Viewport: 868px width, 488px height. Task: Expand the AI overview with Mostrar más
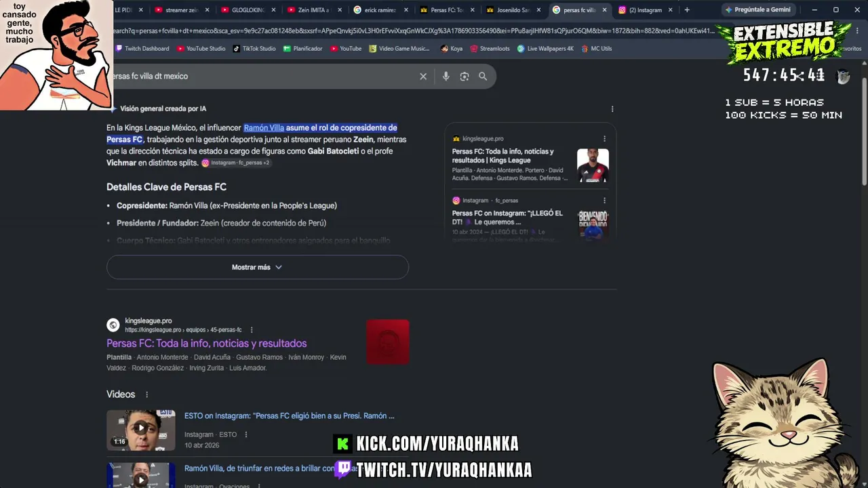coord(258,267)
